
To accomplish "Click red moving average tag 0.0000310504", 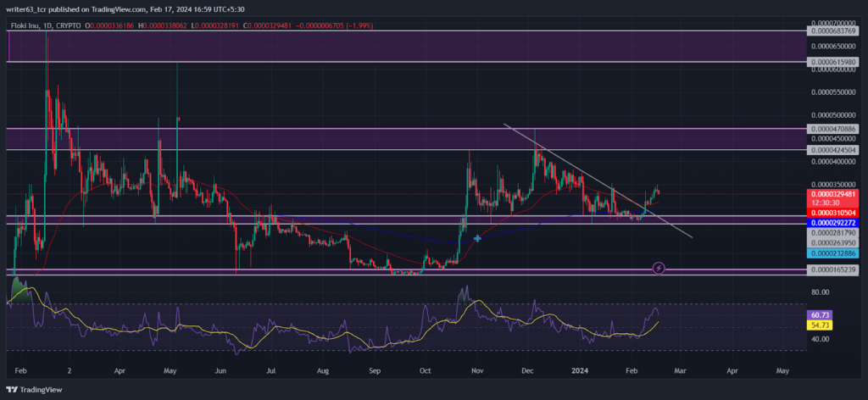I will click(x=832, y=213).
